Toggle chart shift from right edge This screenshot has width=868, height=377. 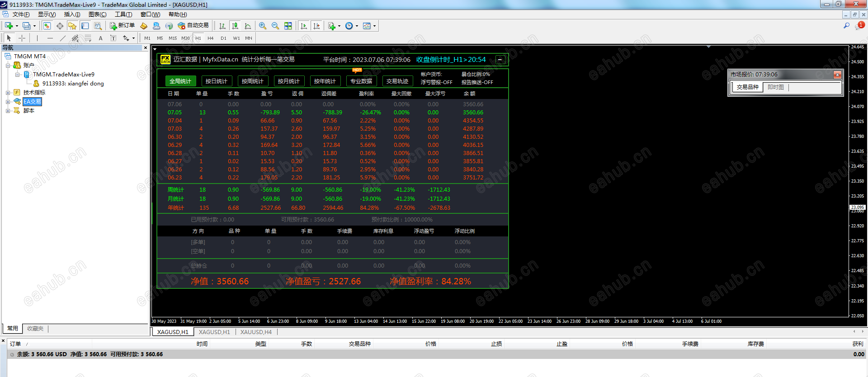coord(316,26)
